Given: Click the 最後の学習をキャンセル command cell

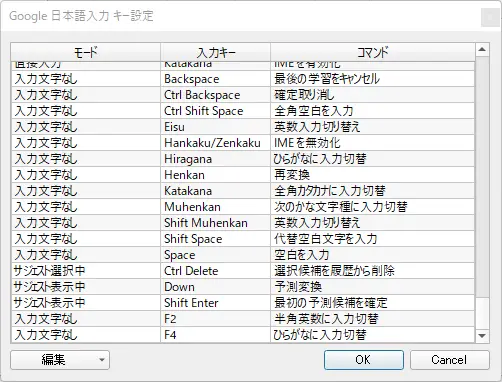Looking at the screenshot, I should [x=373, y=79].
